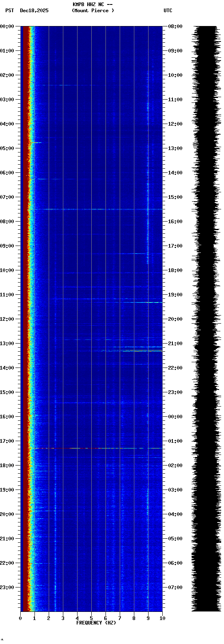Click the frequency axis tick '6'

pyautogui.click(x=106, y=618)
